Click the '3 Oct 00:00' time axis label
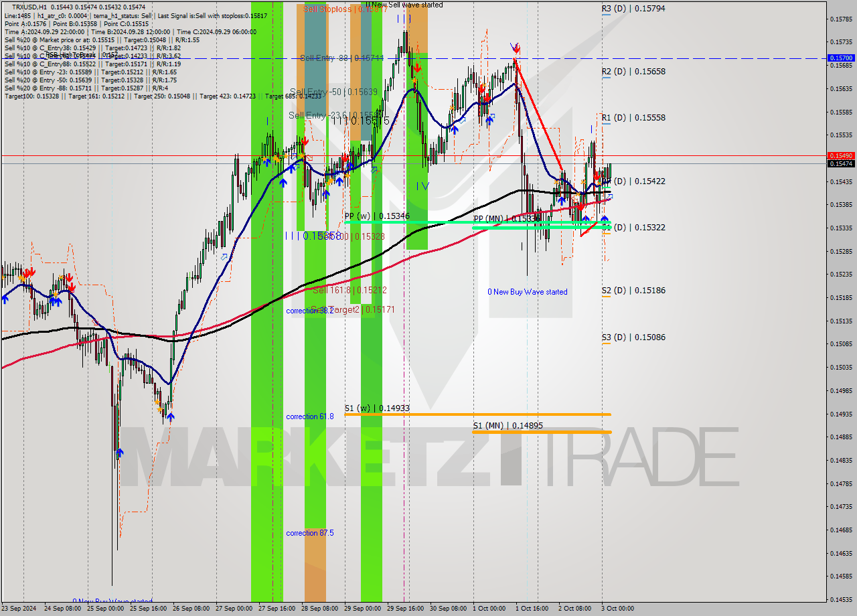This screenshot has height=616, width=857. 617,609
